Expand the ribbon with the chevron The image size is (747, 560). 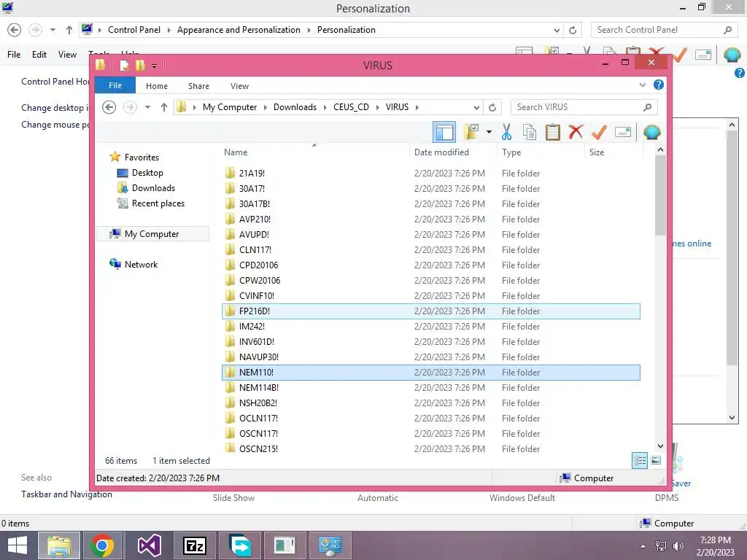coord(642,85)
